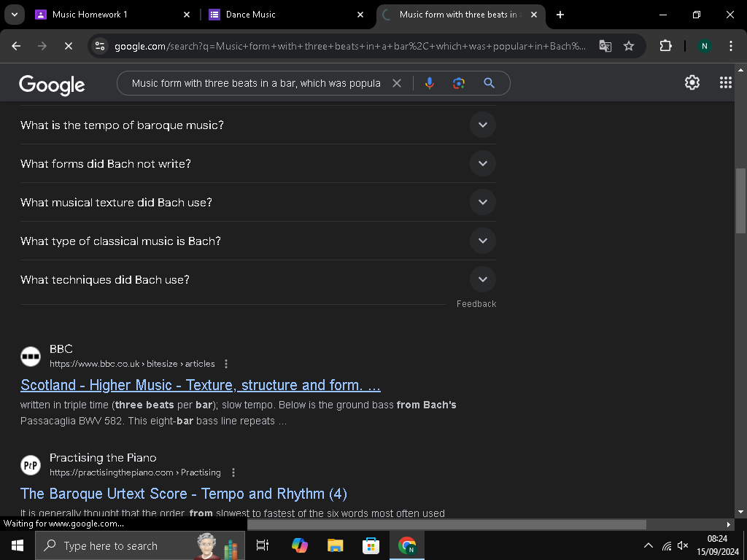Open more options for BBC result
This screenshot has height=560, width=747.
coord(226,364)
